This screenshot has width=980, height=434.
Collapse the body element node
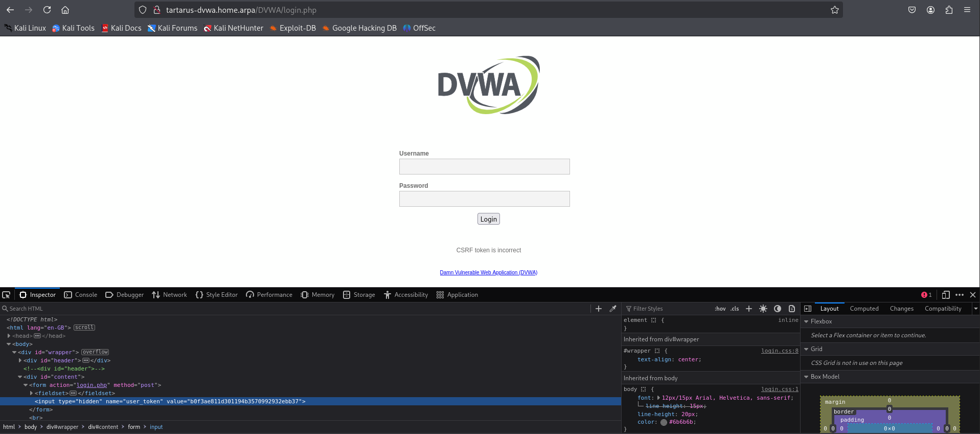point(9,344)
